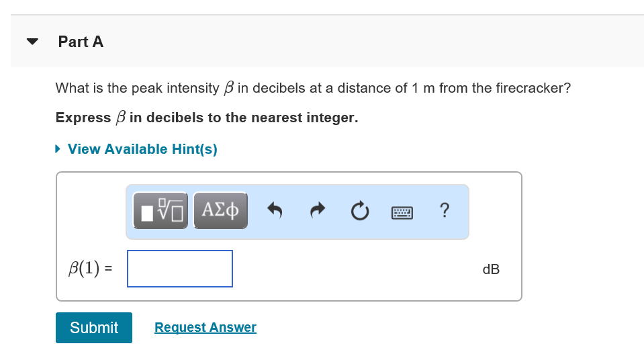The height and width of the screenshot is (358, 644).
Task: Expand View Available Hint(s) triangle
Action: tap(58, 149)
